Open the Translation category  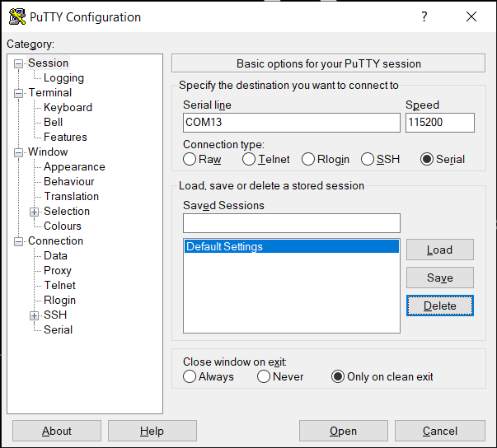point(72,196)
